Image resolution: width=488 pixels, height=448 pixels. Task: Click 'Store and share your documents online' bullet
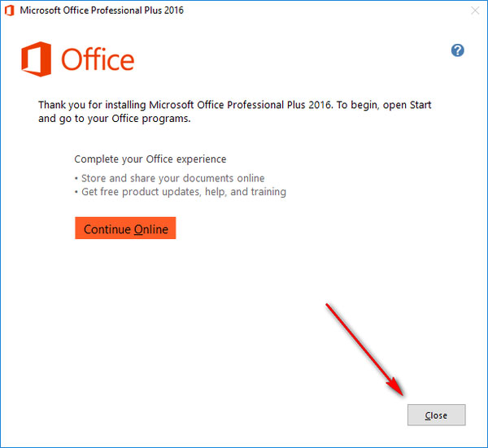pyautogui.click(x=171, y=178)
